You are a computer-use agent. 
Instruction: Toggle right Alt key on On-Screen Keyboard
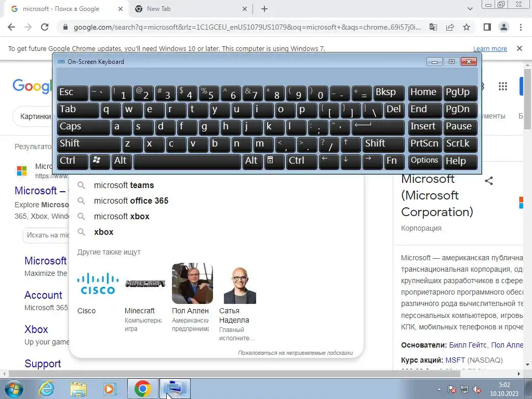point(252,161)
